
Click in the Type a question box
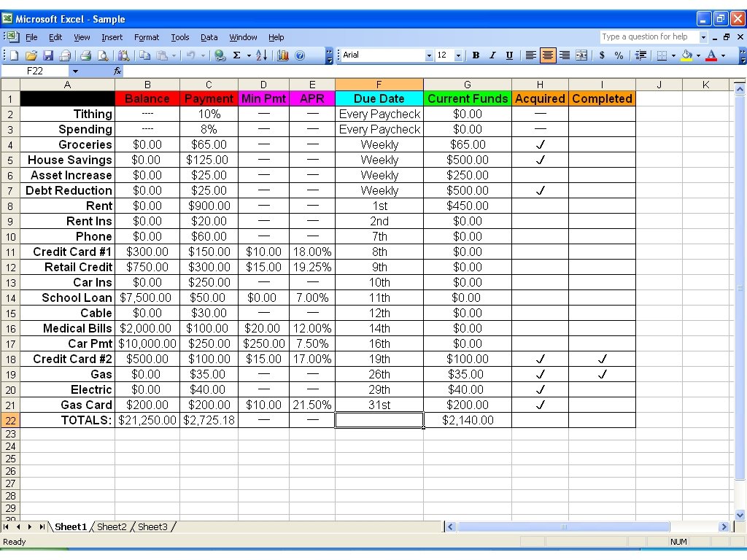(649, 36)
